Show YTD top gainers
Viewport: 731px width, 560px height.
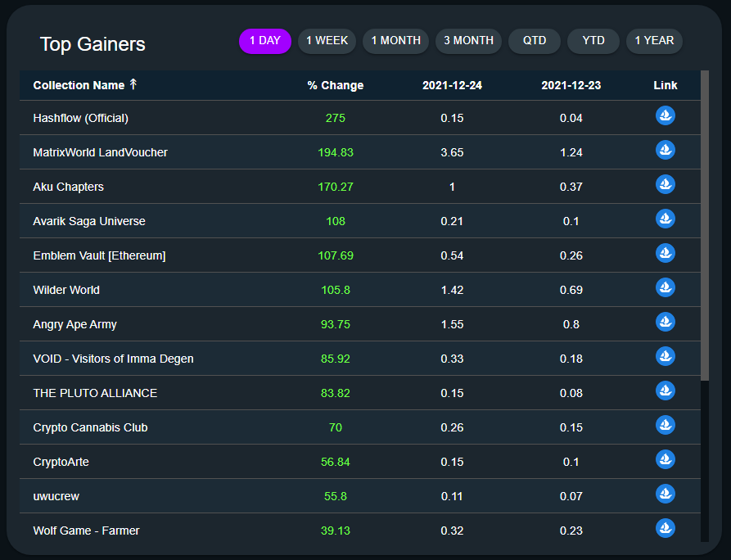point(593,41)
